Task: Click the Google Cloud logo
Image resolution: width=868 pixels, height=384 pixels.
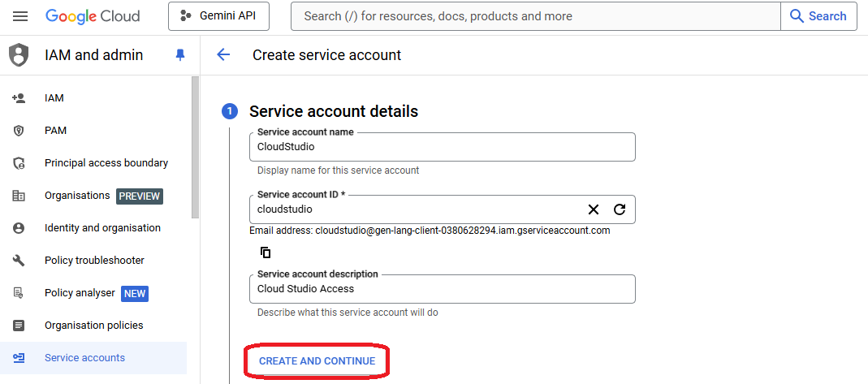Action: tap(93, 16)
